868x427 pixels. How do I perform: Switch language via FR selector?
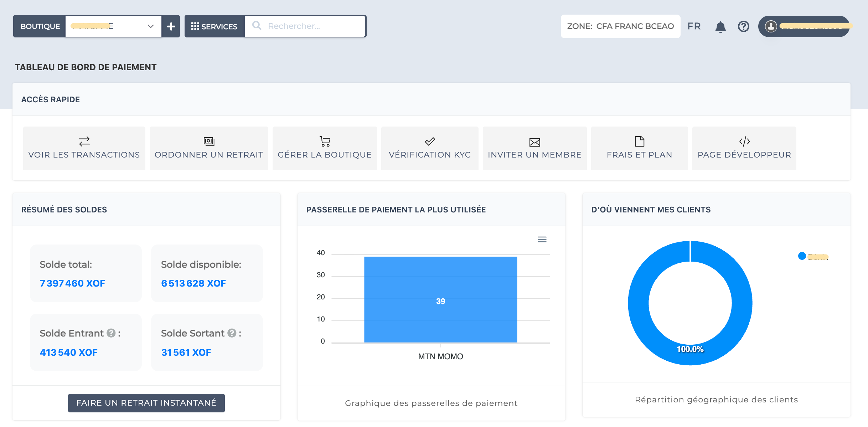click(694, 26)
